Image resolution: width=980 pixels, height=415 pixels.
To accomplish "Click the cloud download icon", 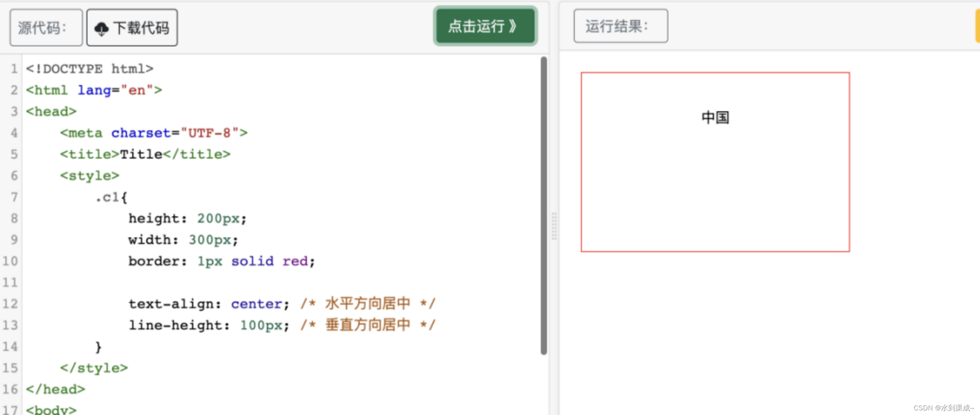I will pyautogui.click(x=101, y=29).
